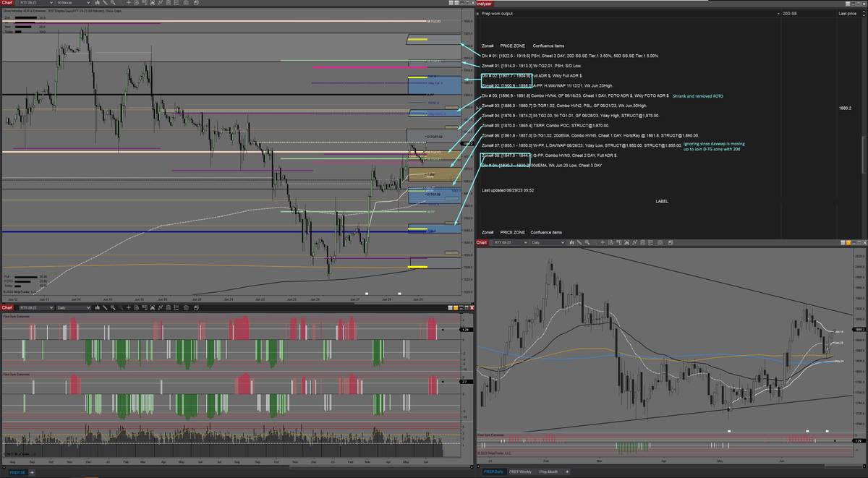The height and width of the screenshot is (478, 868).
Task: Open RTY 09-23 instrument selector in 60 Minute chart
Action: coord(36,4)
